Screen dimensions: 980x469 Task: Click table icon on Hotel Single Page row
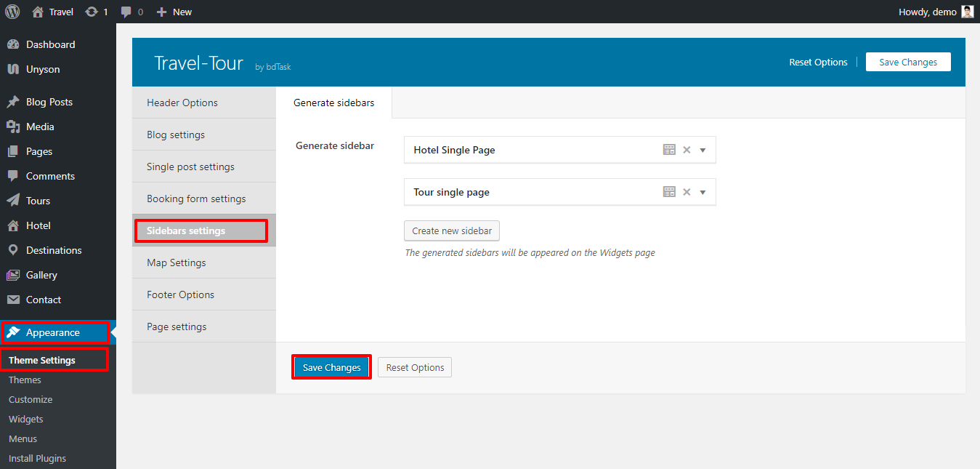(669, 150)
